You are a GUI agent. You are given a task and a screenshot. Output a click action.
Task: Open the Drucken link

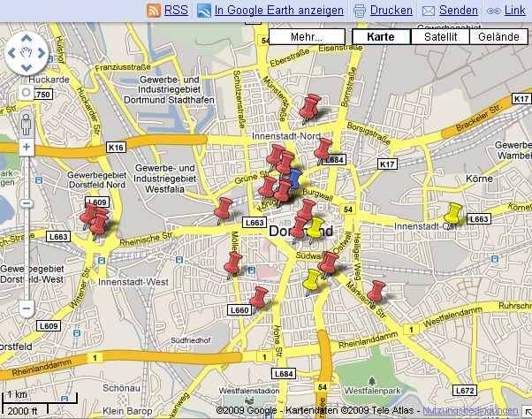(391, 11)
